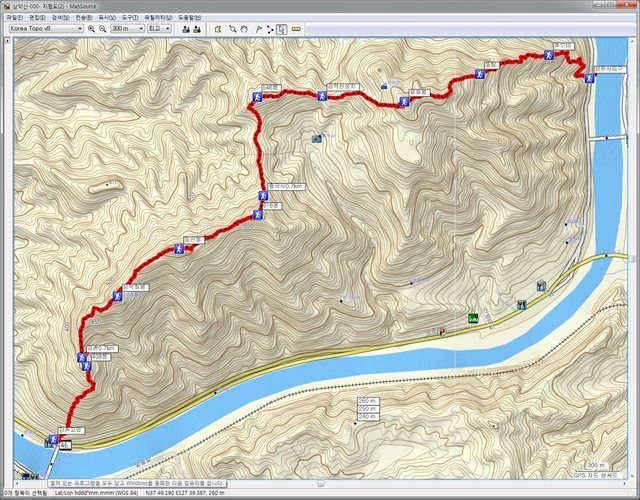Open the Korea Topo v8 map dropdown
Screen dimensions: 640x500
[x=46, y=29]
